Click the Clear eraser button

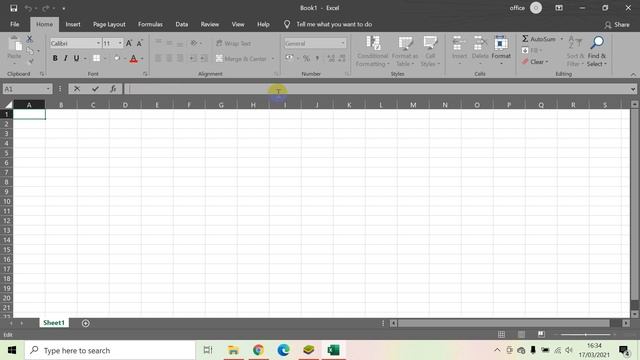[x=535, y=62]
